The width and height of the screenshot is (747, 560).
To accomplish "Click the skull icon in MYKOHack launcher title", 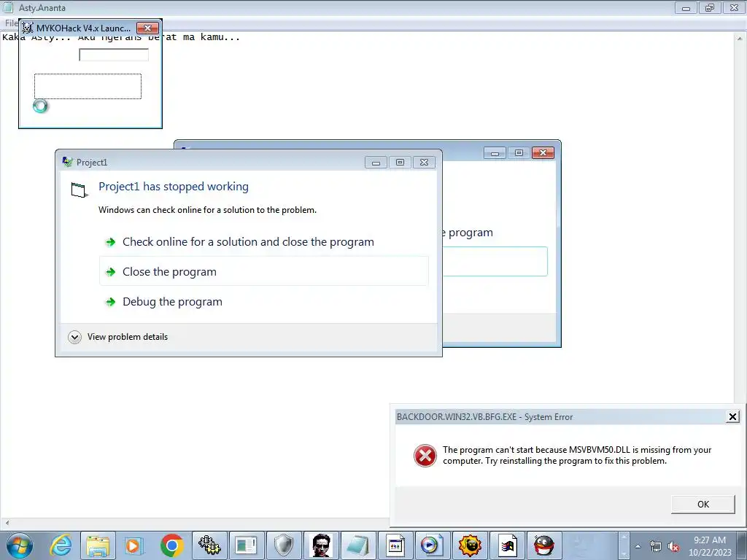I will [x=28, y=28].
